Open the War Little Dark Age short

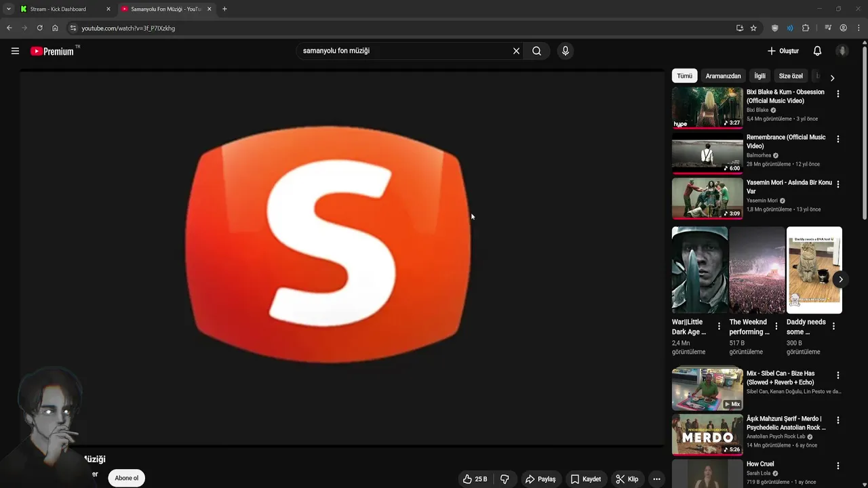[700, 270]
